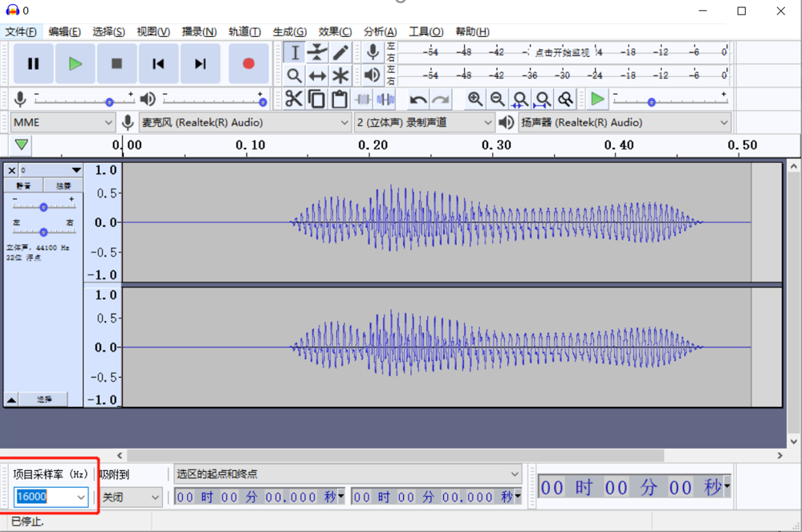Open the MME audio host dropdown

click(63, 123)
